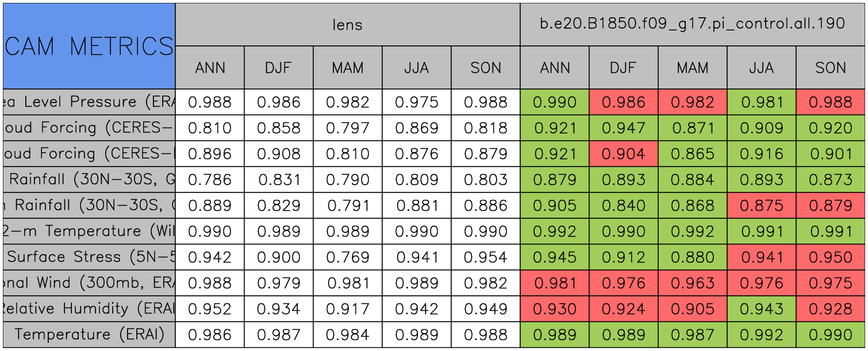Select the Sea Level Pressure row label

[x=89, y=102]
